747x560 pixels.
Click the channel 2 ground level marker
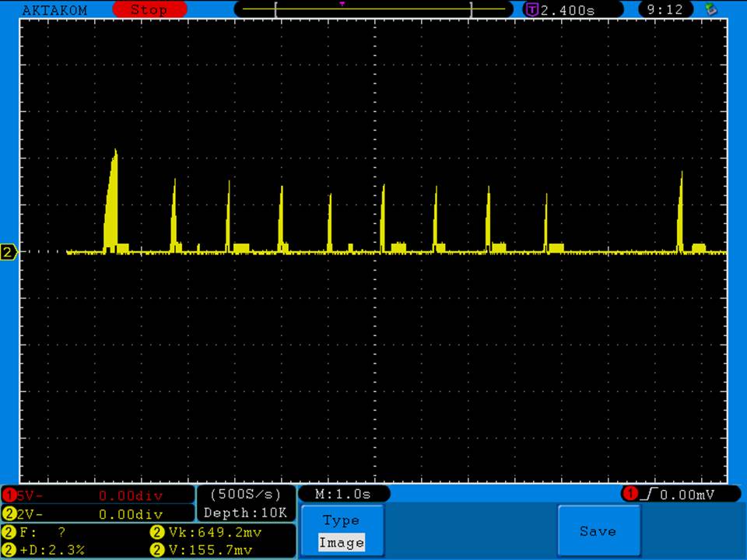point(9,252)
